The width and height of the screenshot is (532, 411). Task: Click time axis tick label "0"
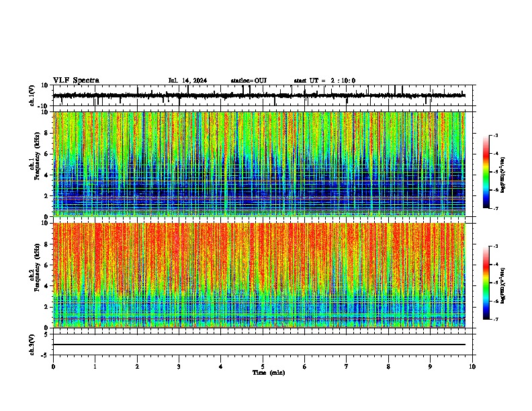point(53,367)
